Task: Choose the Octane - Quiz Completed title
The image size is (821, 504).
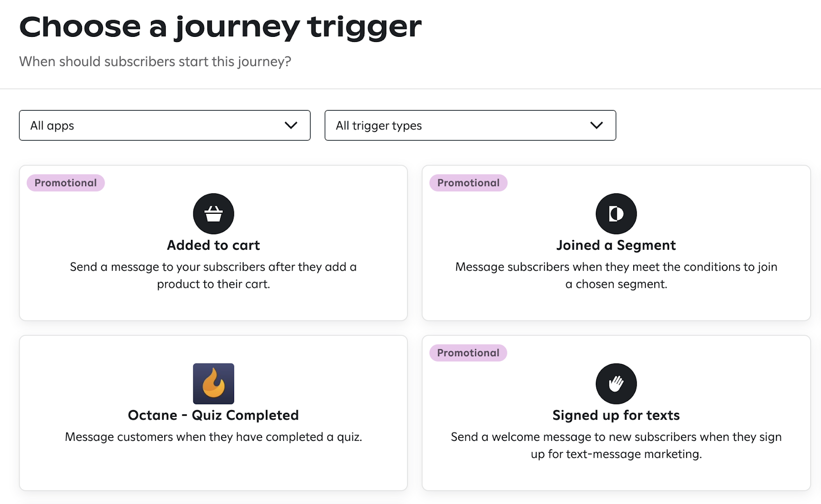Action: [x=213, y=415]
